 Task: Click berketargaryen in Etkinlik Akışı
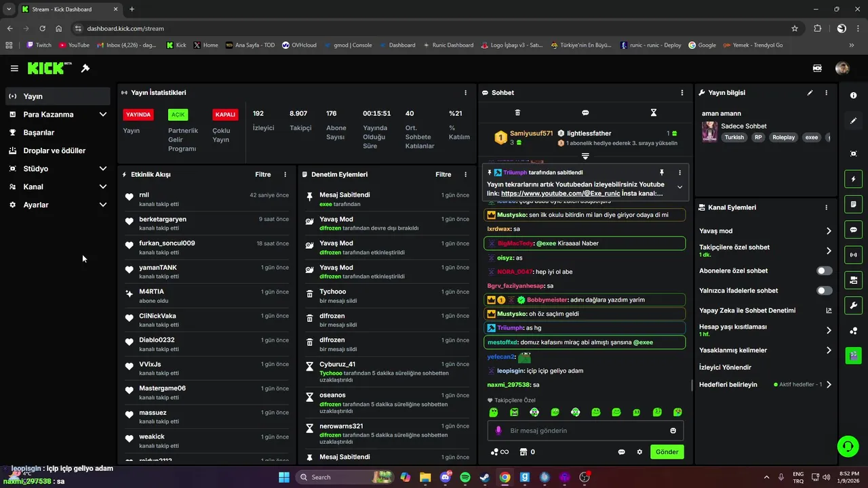(163, 219)
